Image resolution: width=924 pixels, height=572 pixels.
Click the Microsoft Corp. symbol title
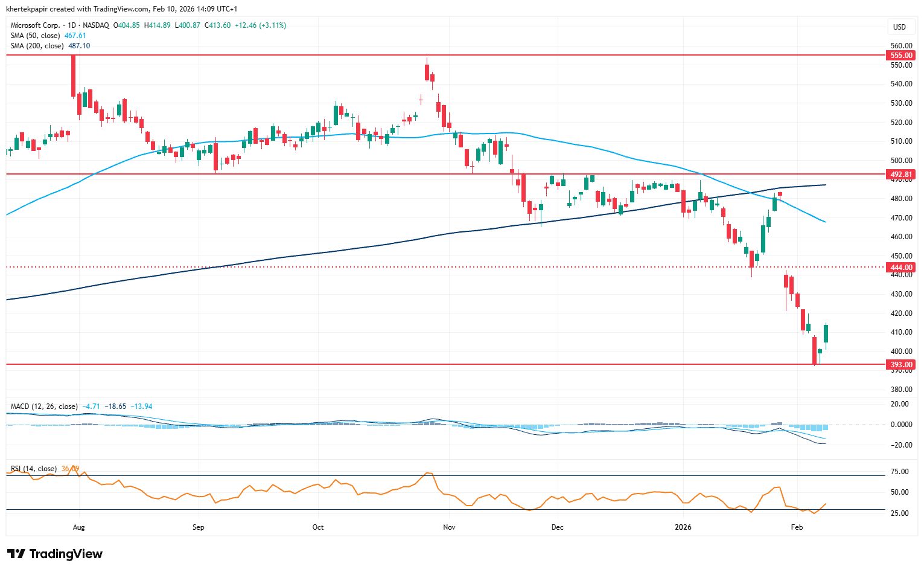[35, 25]
